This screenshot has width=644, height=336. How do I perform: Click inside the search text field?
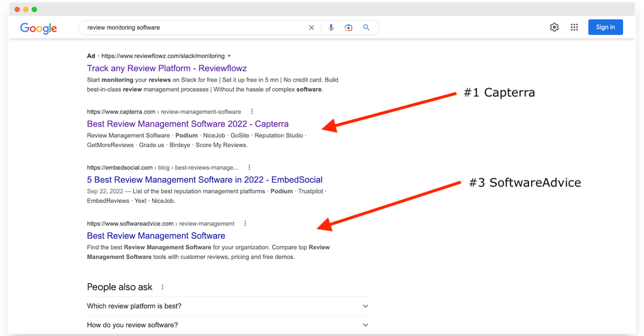(x=193, y=27)
